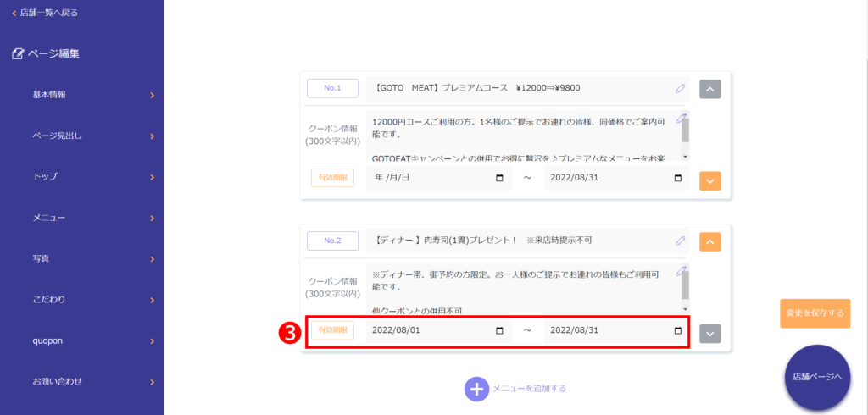
Task: Move coupon No.1 up with gray arrow
Action: tap(709, 89)
